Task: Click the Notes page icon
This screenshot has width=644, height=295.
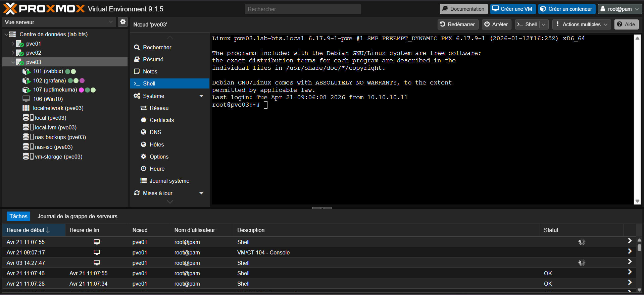Action: pyautogui.click(x=137, y=71)
